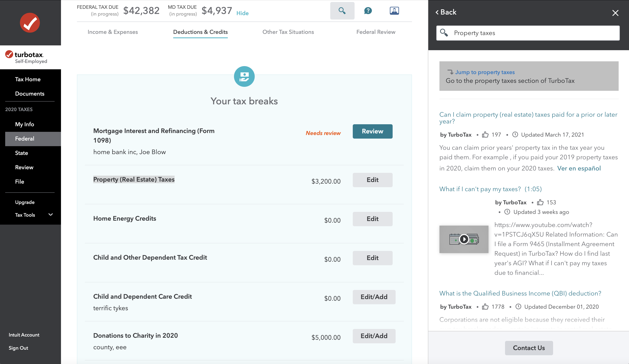Open article on claiming prior year property taxes
This screenshot has width=629, height=364.
pos(528,118)
